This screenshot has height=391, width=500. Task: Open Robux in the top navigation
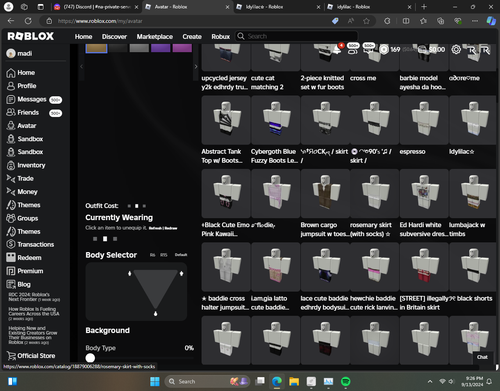coord(221,37)
